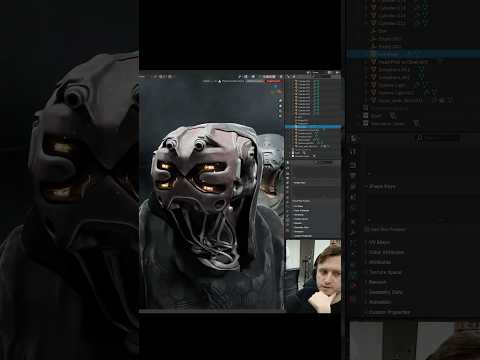Expand UV Maps panel in enlarged dimmed properties
This screenshot has width=480, height=360.
[379, 242]
